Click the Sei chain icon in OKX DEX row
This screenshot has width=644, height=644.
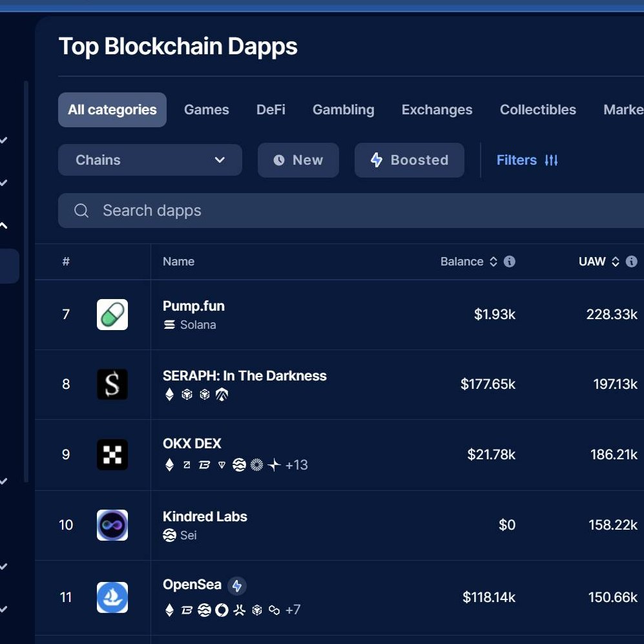239,465
